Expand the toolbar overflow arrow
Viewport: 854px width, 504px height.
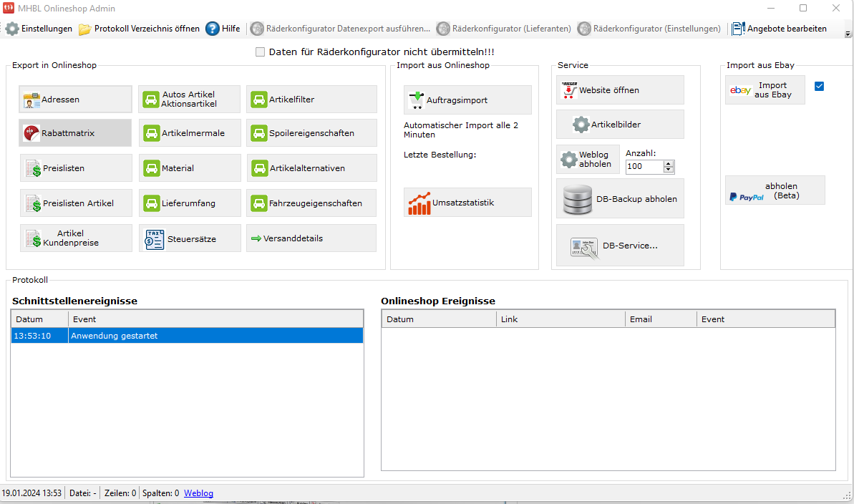(x=848, y=34)
